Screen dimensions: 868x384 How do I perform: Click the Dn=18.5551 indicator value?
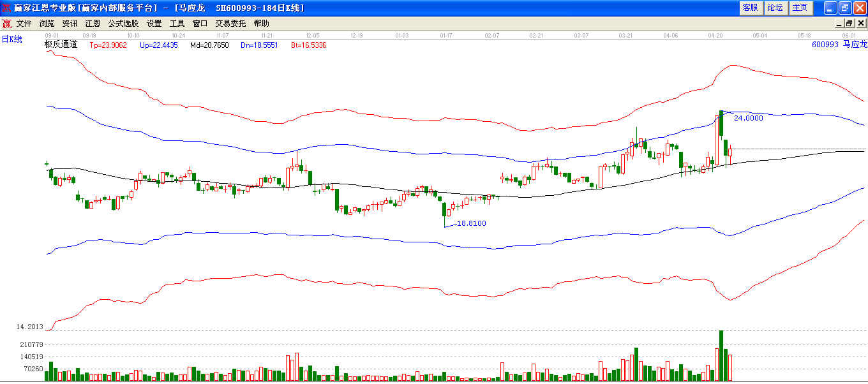coord(259,45)
